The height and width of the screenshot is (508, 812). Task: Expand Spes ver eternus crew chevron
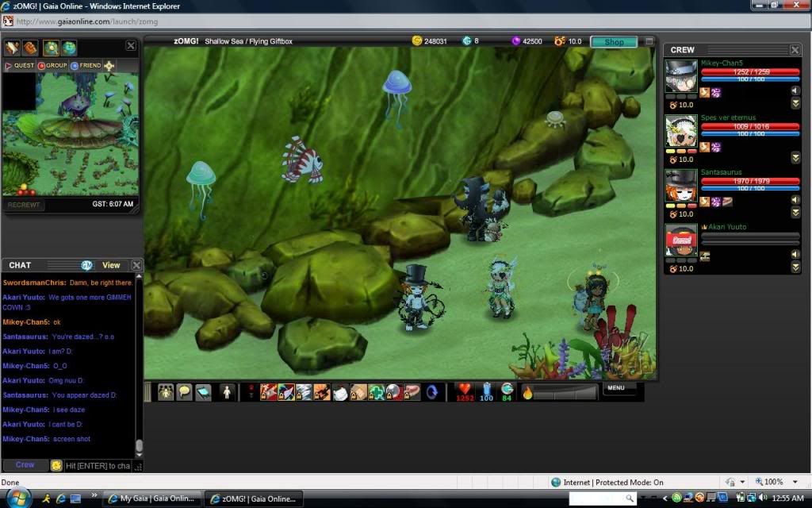795,158
